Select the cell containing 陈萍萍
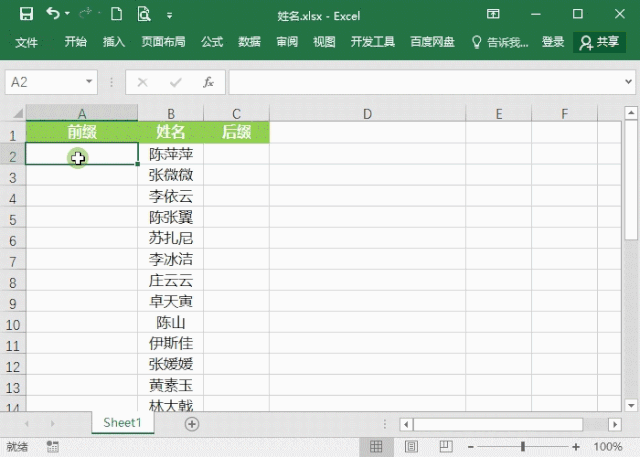 (171, 154)
